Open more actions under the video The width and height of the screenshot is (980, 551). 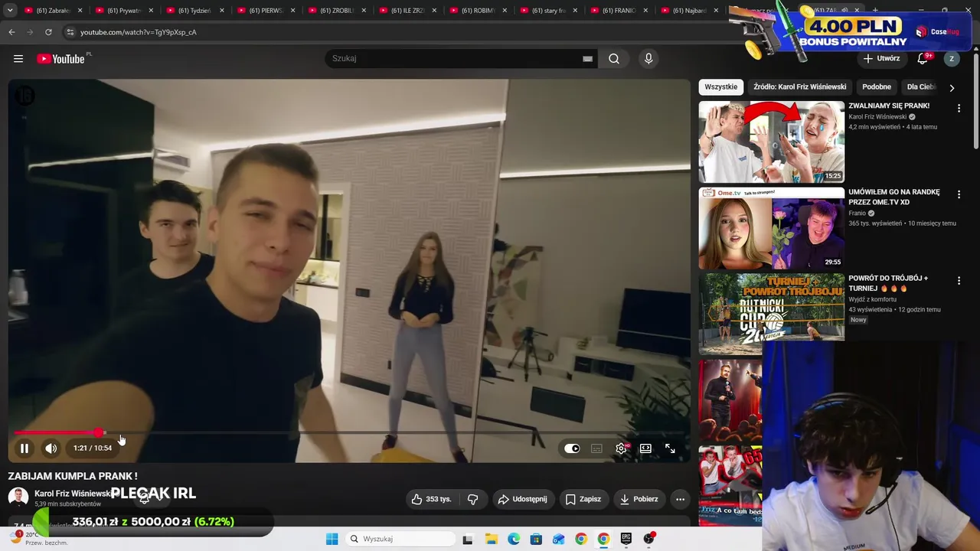point(680,499)
